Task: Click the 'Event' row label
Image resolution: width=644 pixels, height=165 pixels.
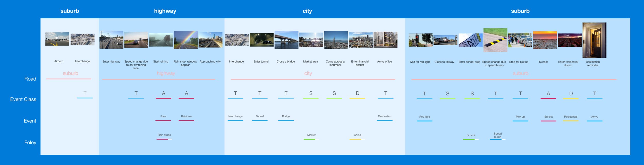Action: coord(30,121)
